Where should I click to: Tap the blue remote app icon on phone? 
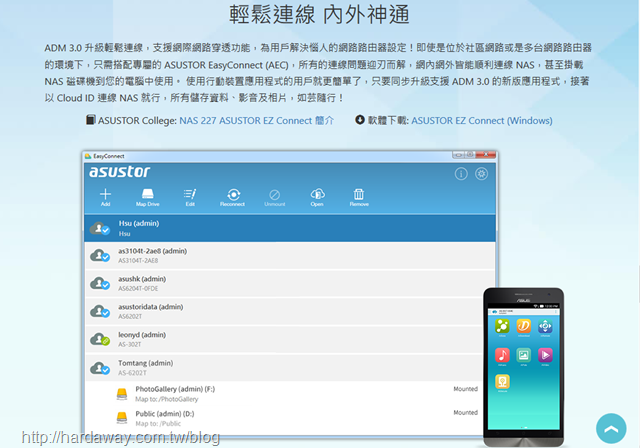click(545, 326)
